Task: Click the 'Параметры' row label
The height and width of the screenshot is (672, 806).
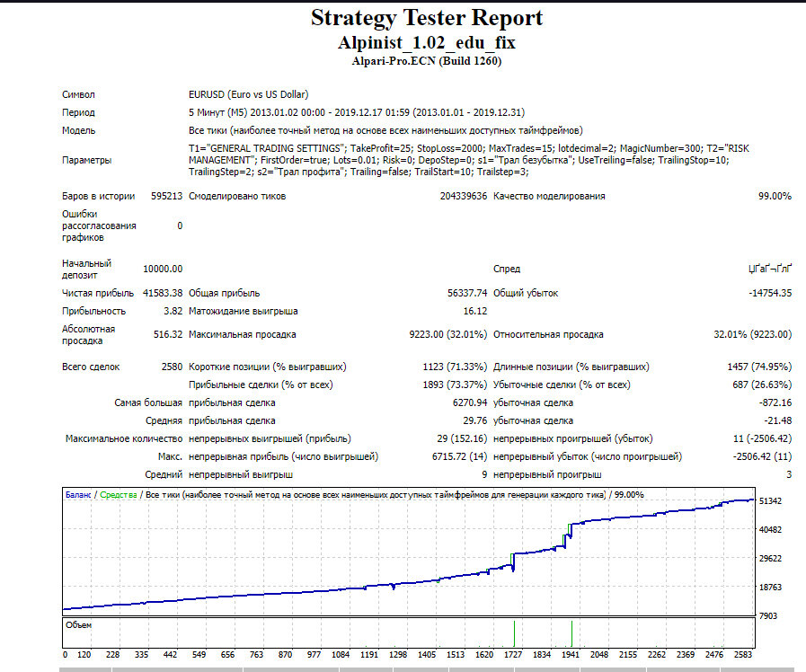Action: (x=86, y=160)
